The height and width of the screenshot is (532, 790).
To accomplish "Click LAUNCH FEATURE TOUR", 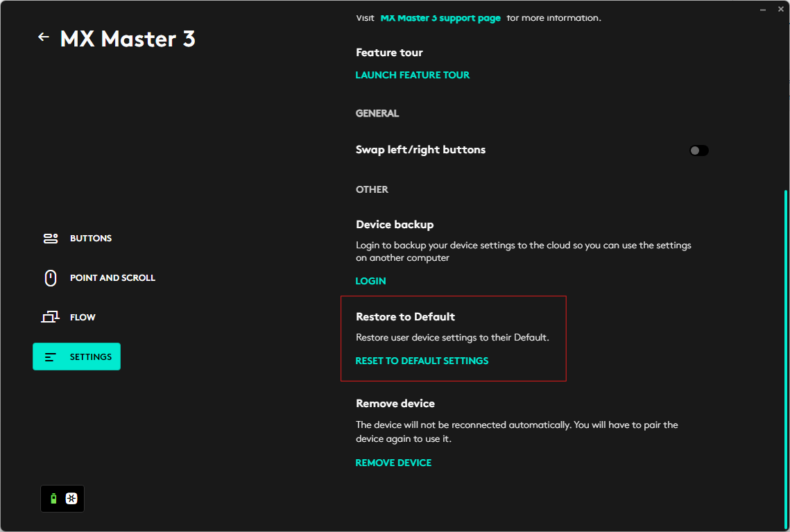I will pyautogui.click(x=413, y=75).
